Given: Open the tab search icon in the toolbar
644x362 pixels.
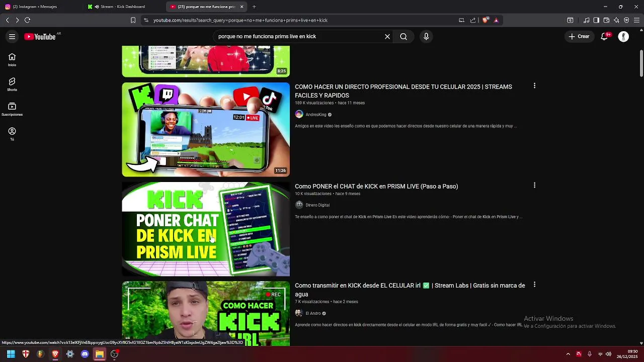Looking at the screenshot, I should pos(570,20).
